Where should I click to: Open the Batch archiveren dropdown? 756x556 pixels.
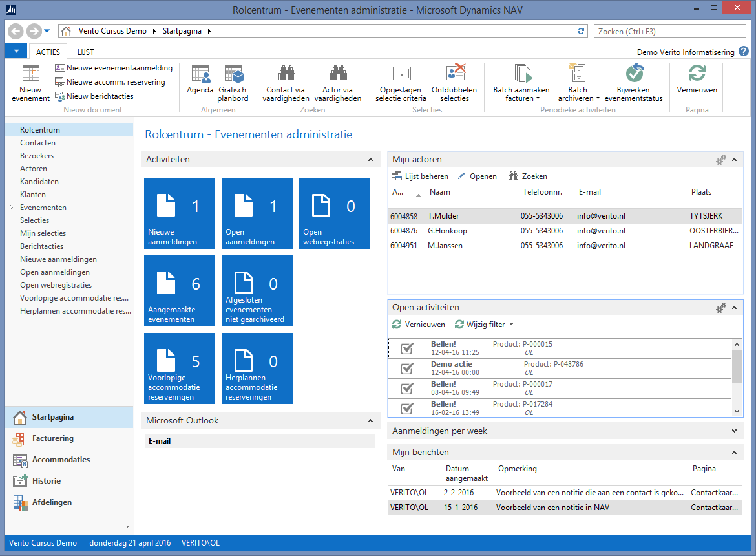click(578, 83)
